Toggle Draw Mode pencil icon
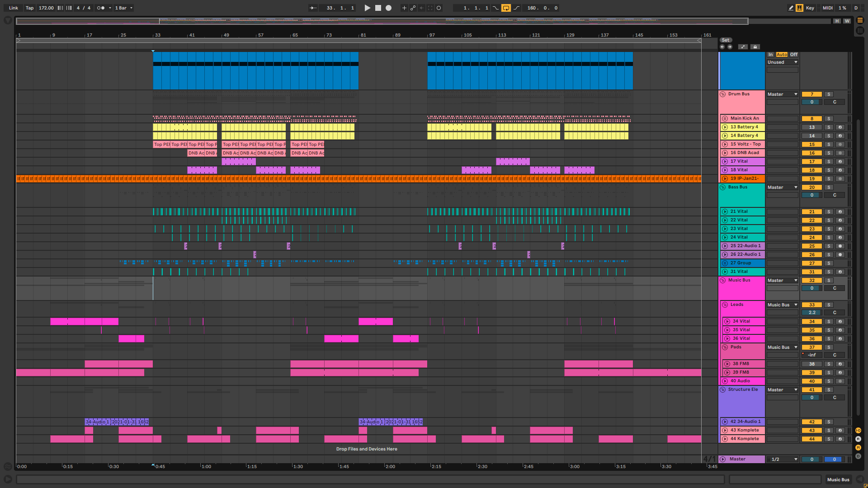This screenshot has width=868, height=488. (791, 8)
